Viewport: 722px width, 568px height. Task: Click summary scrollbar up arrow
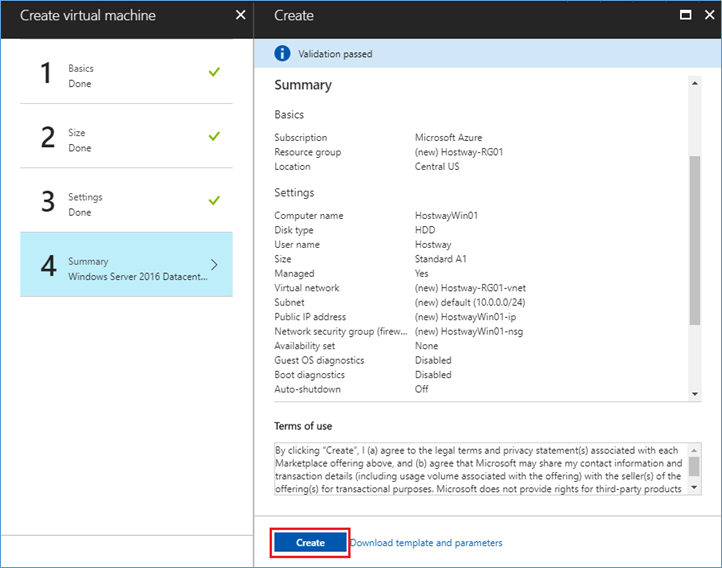pyautogui.click(x=695, y=83)
